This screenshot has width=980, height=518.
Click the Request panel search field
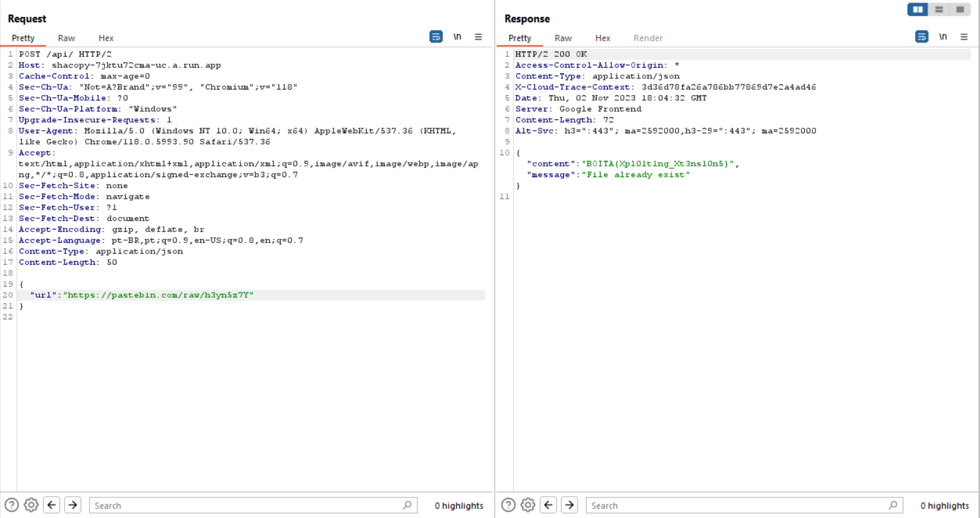point(253,505)
